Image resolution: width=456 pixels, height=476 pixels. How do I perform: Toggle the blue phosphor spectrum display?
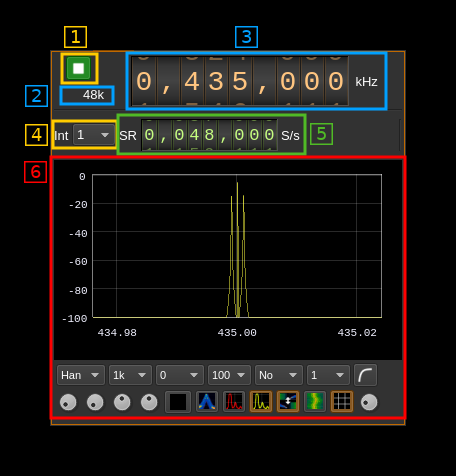pos(207,402)
